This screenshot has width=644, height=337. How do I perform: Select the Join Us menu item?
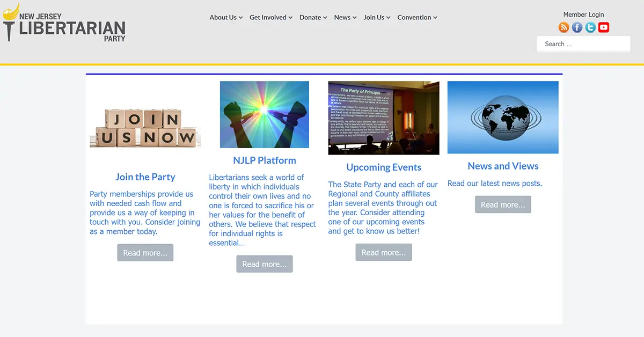click(x=377, y=17)
